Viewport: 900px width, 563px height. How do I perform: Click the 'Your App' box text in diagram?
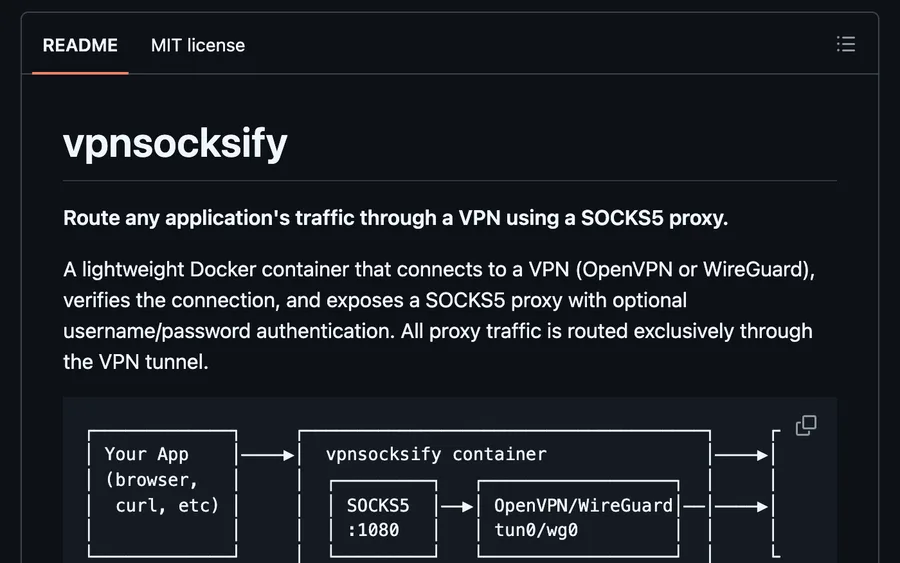(146, 454)
